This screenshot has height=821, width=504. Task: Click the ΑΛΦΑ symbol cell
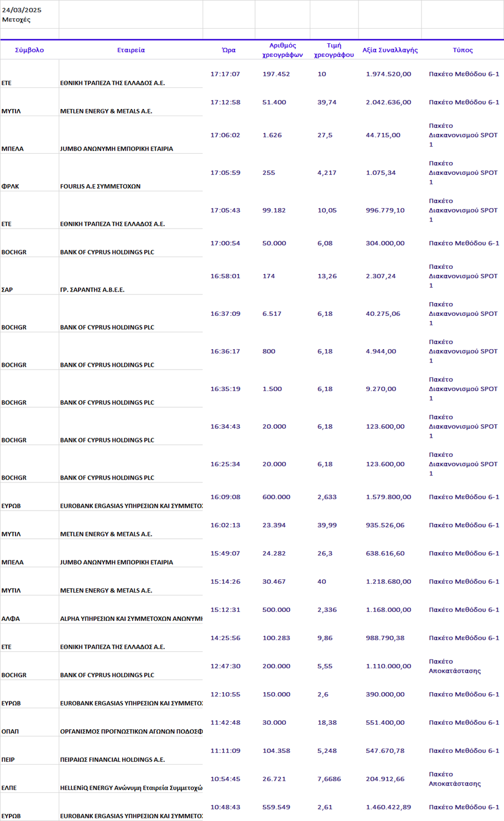coord(11,619)
